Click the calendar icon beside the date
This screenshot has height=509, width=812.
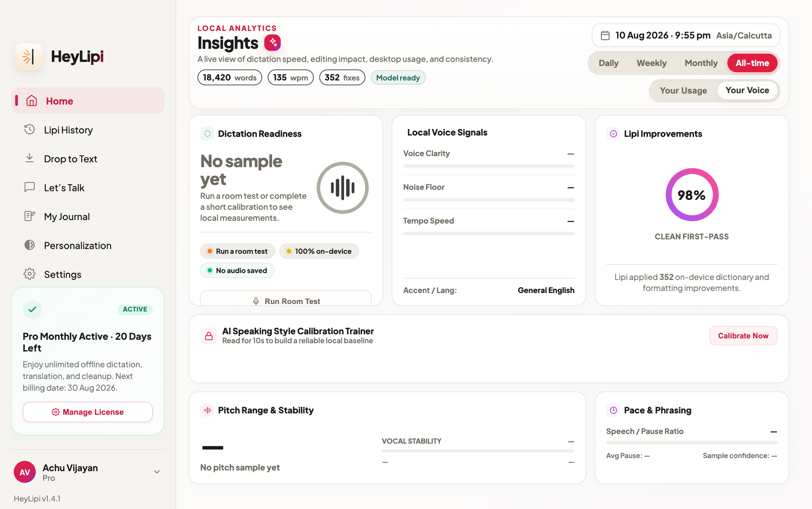point(605,35)
